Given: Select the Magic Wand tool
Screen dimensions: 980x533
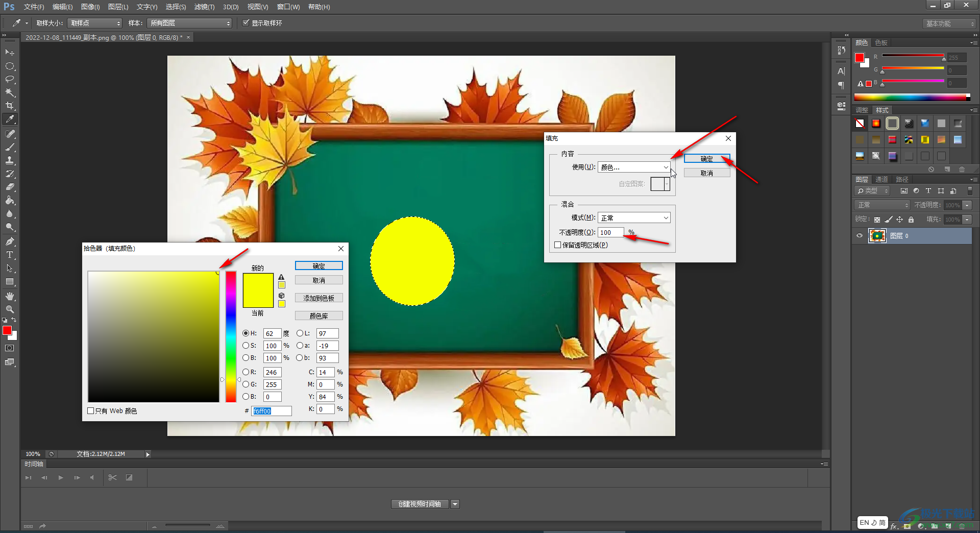Looking at the screenshot, I should coord(10,92).
